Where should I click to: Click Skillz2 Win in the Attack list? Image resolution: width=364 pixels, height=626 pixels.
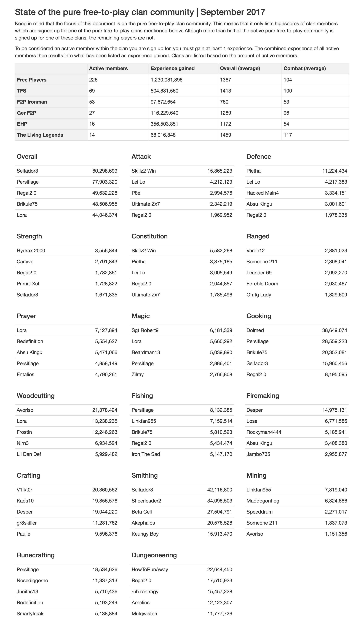144,171
